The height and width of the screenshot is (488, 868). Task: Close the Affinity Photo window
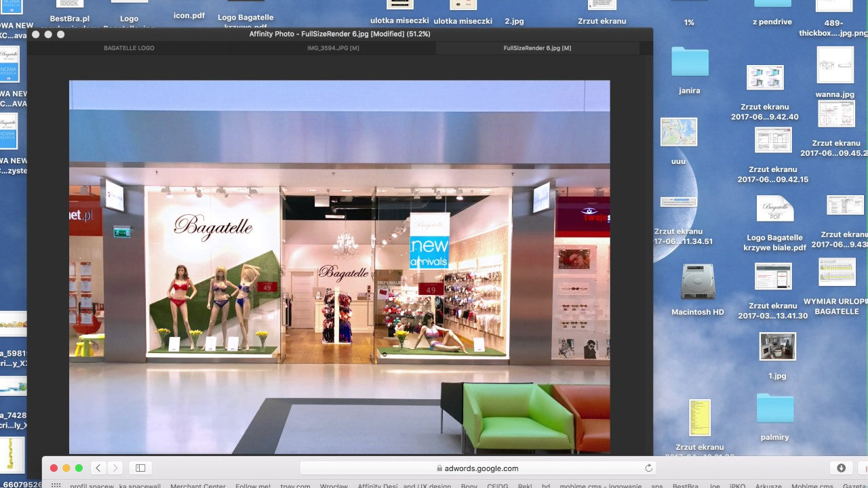[36, 34]
